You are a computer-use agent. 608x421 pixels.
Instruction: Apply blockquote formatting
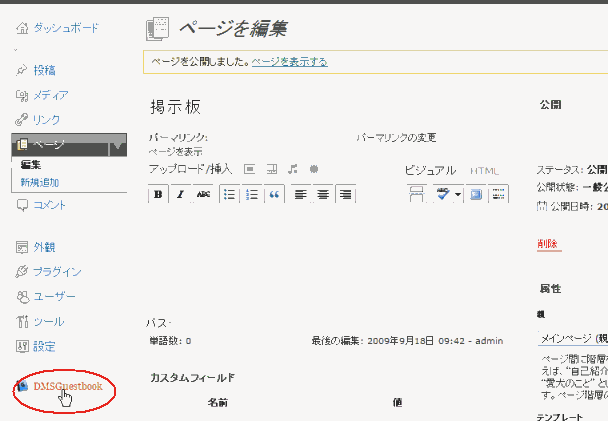275,194
